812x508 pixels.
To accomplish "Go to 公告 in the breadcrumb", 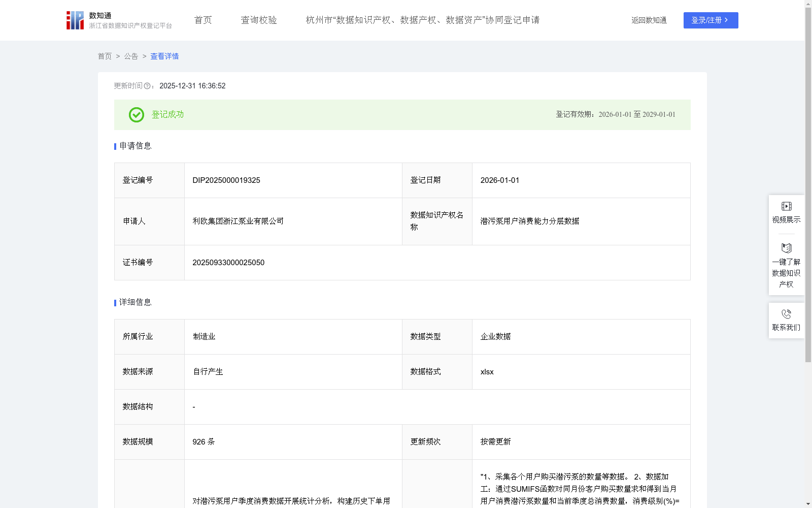I will coord(131,56).
